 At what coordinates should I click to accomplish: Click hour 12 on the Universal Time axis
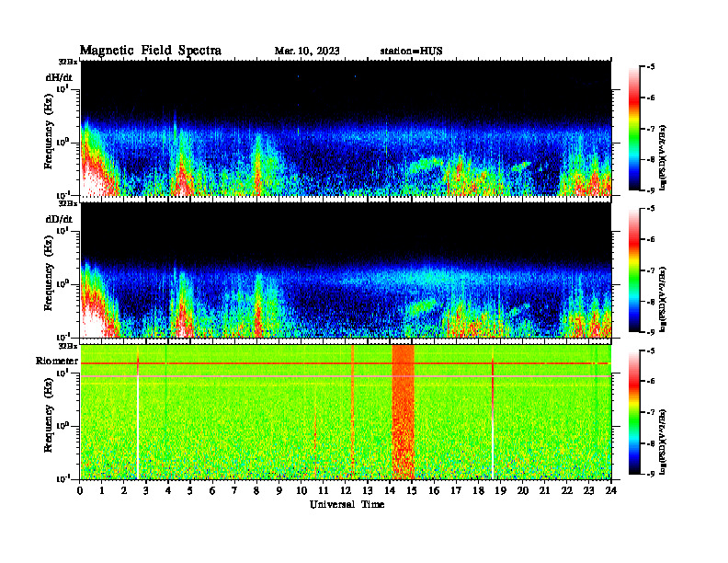click(x=346, y=491)
